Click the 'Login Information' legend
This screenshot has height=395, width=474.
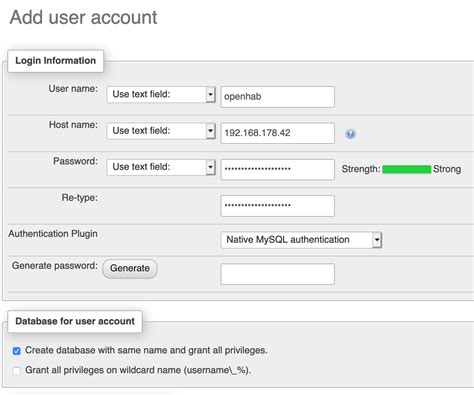coord(56,61)
